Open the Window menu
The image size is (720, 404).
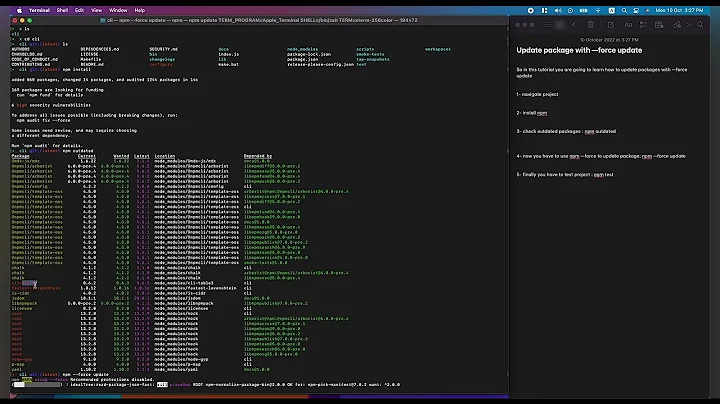tap(118, 10)
